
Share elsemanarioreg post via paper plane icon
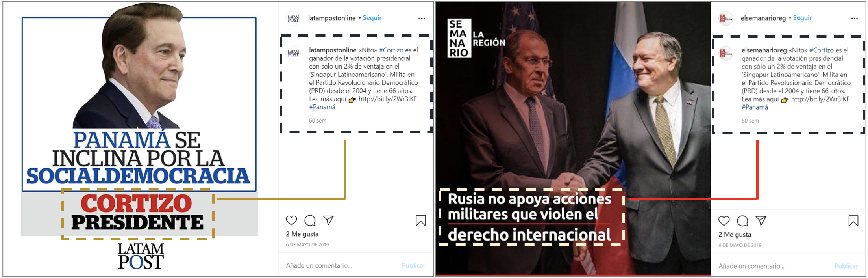coord(761,220)
